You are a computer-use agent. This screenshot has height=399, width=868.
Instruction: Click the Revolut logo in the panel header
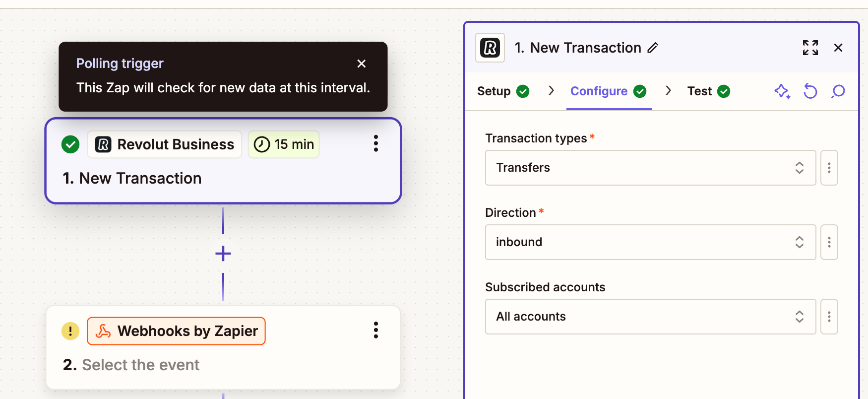[x=490, y=48]
